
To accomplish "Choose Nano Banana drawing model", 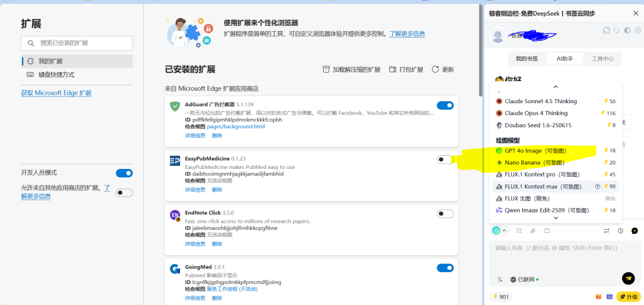I will click(x=556, y=163).
